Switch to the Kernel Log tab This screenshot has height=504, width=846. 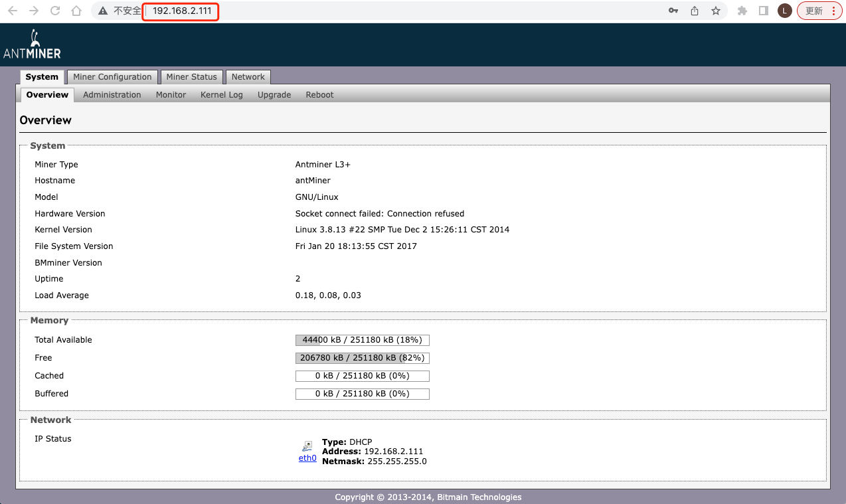point(221,94)
